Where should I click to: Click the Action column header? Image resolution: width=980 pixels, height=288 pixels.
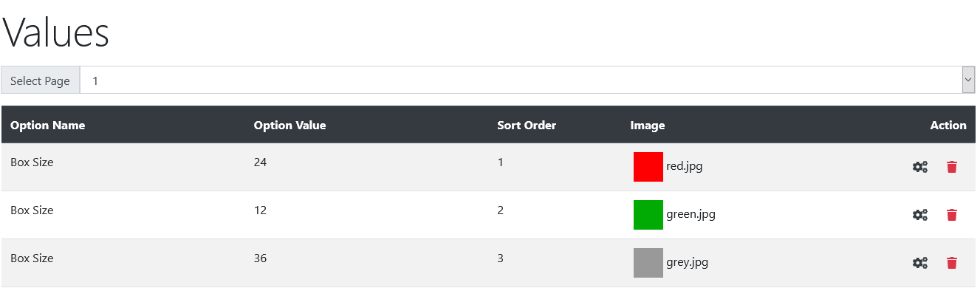(x=948, y=126)
